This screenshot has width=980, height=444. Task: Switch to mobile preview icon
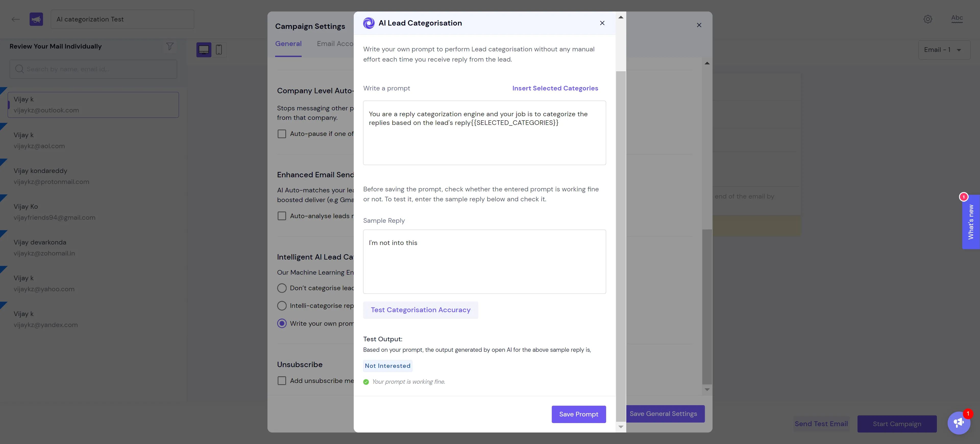point(219,50)
